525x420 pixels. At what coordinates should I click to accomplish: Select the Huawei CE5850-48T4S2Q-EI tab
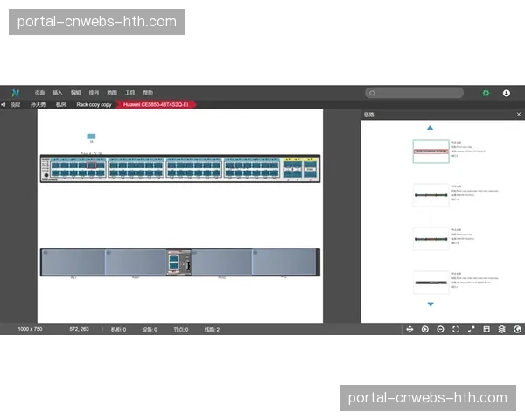pyautogui.click(x=156, y=104)
